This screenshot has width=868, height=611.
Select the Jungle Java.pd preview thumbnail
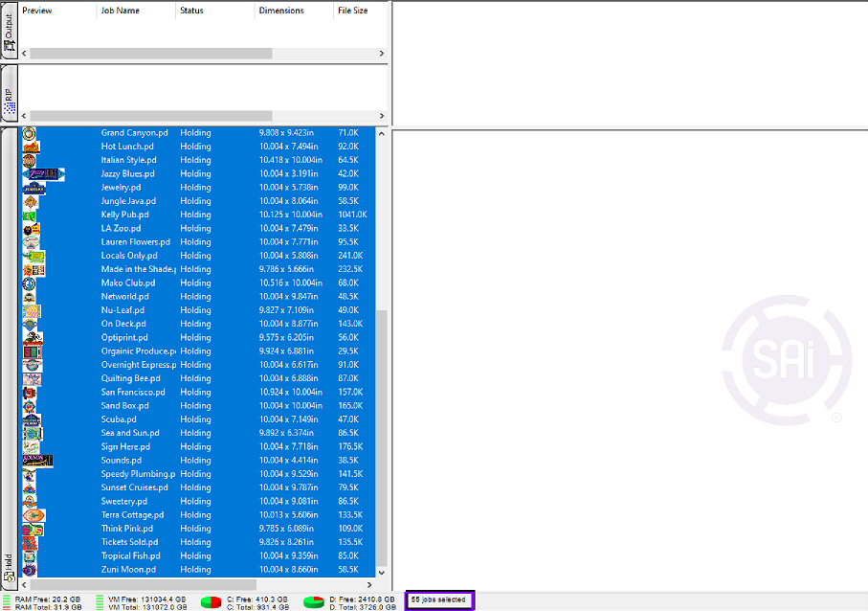click(x=31, y=201)
